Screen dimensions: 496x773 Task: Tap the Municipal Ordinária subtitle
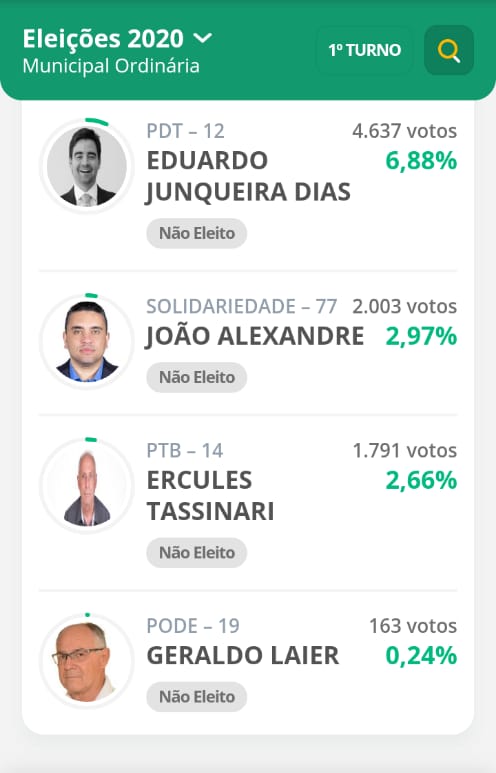pos(111,66)
